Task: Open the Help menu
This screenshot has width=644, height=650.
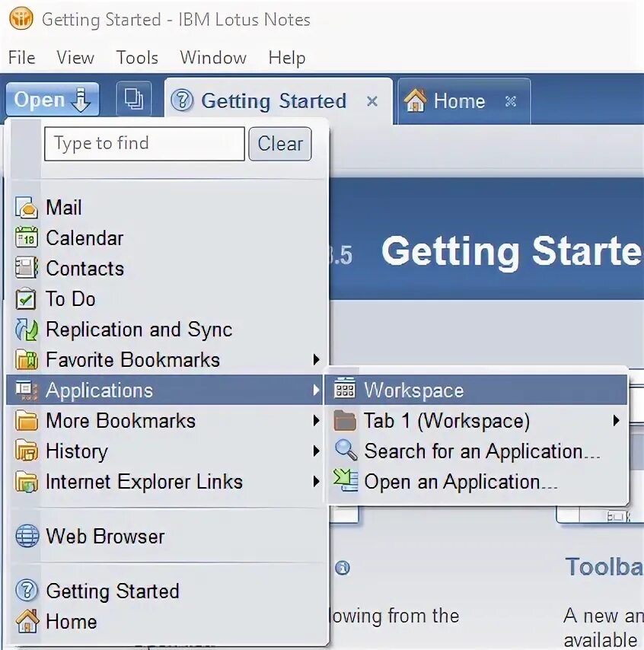Action: [287, 58]
